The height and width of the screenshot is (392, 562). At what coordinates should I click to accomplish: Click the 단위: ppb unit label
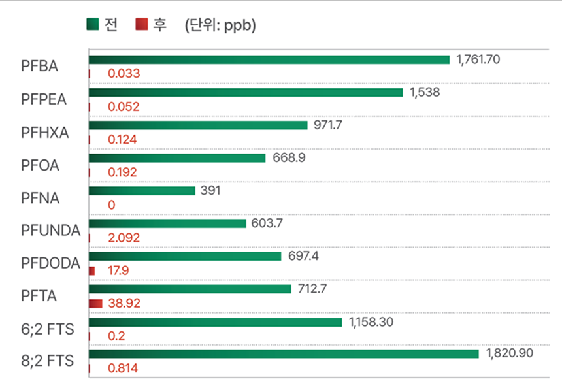[x=220, y=25]
